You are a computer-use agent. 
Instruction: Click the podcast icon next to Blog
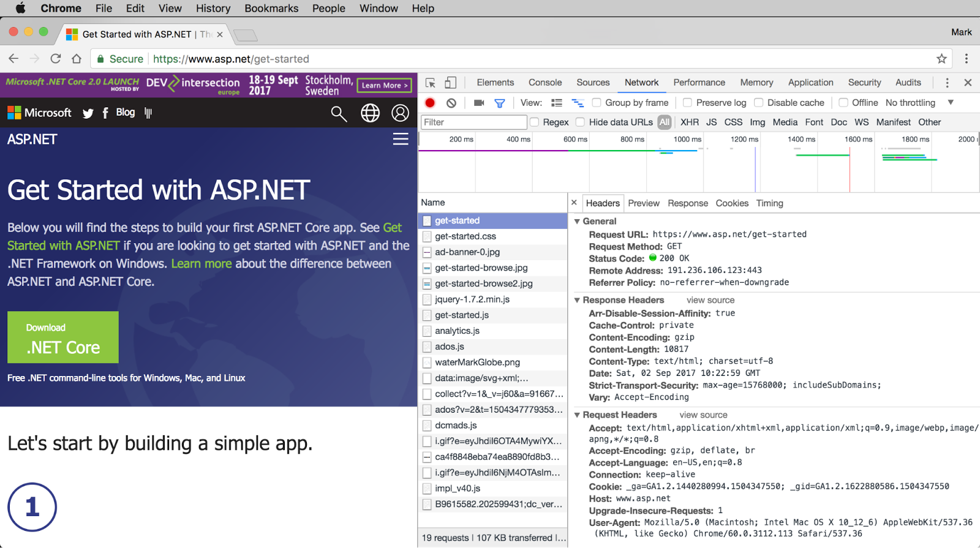[148, 113]
